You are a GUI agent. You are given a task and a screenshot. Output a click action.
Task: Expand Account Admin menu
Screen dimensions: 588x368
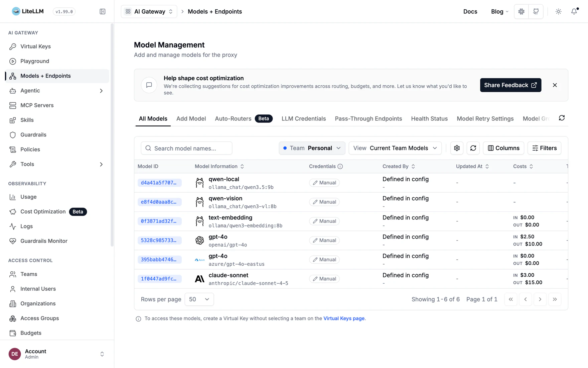click(x=57, y=354)
